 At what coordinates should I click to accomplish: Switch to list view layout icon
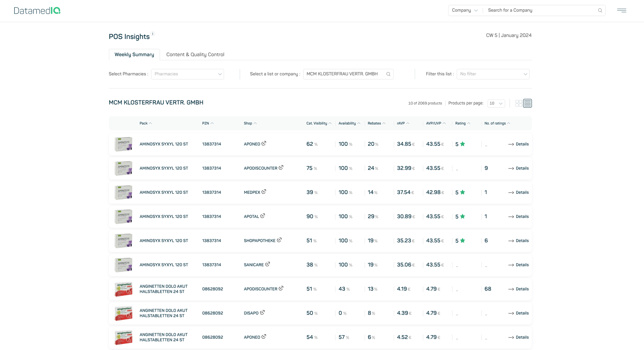(527, 103)
